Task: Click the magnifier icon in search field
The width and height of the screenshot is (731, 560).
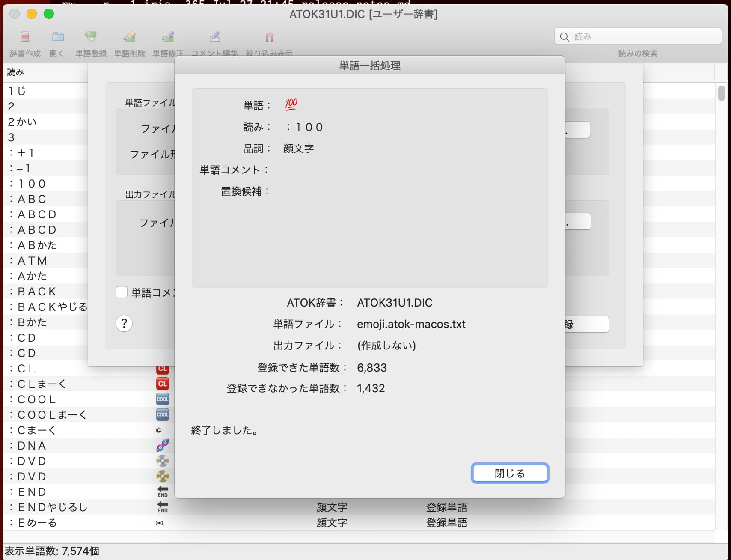Action: coord(565,37)
